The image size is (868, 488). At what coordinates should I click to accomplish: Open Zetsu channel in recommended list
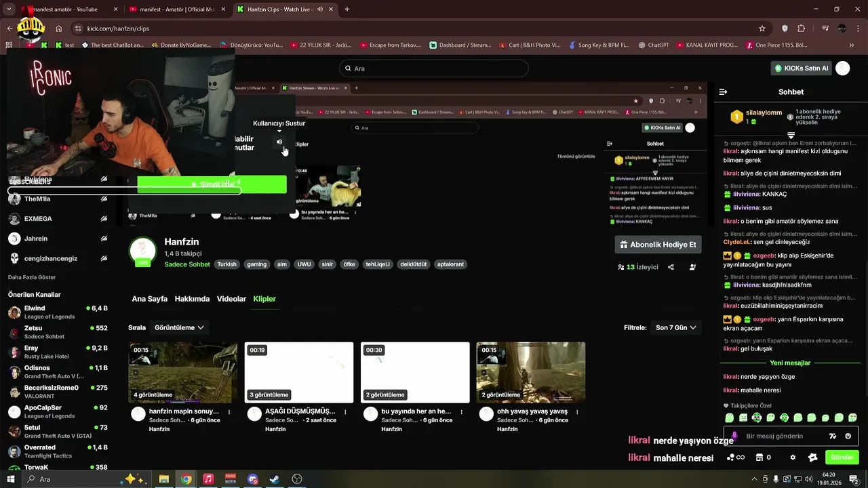click(58, 331)
